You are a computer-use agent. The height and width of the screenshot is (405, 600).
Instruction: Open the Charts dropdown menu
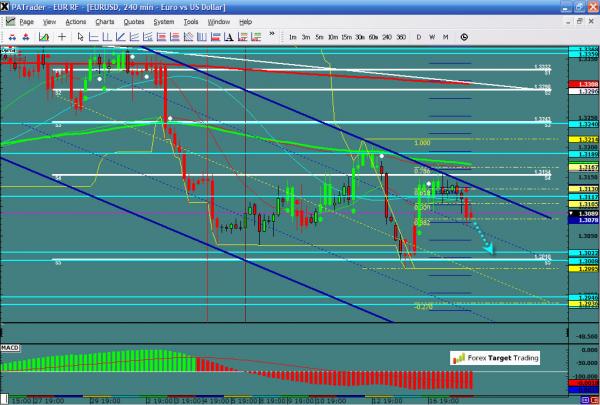coord(104,21)
